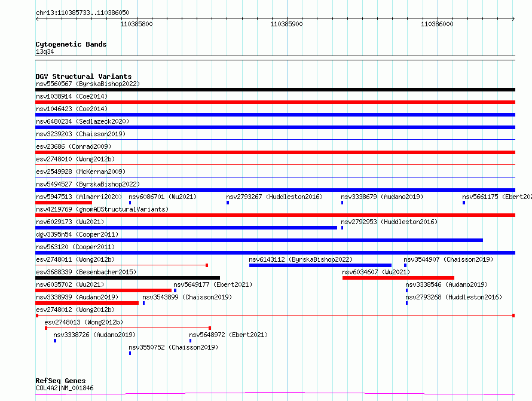Click the blue marker under nsv3543899
The width and height of the screenshot is (532, 401).
coord(144,303)
